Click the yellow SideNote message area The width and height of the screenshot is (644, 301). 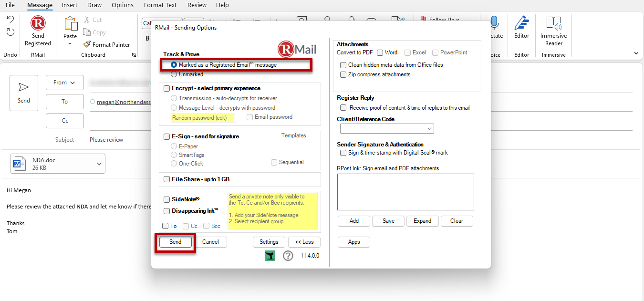tap(272, 210)
